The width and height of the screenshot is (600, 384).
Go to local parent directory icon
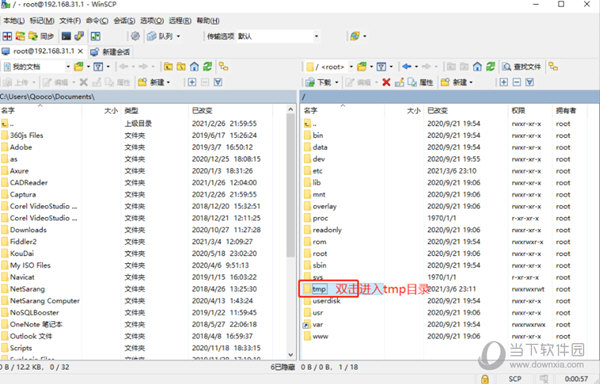click(168, 67)
